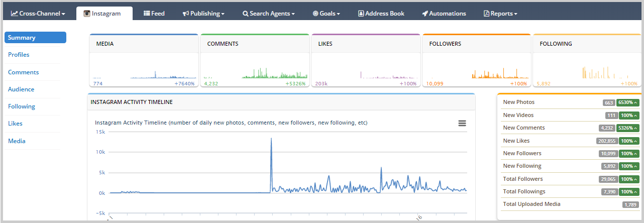Click the Address Book contact icon
644x223 pixels.
point(361,14)
